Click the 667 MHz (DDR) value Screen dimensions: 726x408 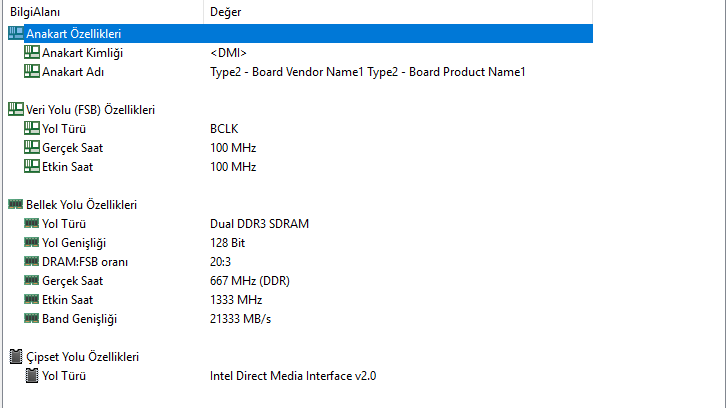[x=249, y=280]
